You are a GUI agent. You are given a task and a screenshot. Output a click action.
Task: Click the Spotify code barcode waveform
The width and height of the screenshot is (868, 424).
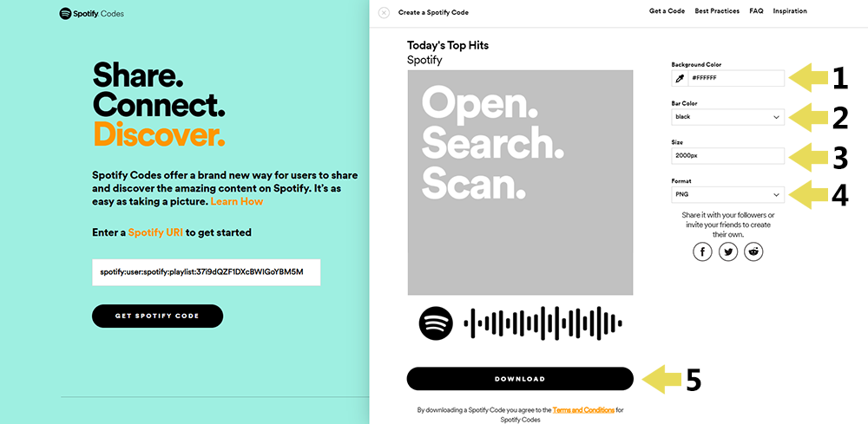coord(542,323)
